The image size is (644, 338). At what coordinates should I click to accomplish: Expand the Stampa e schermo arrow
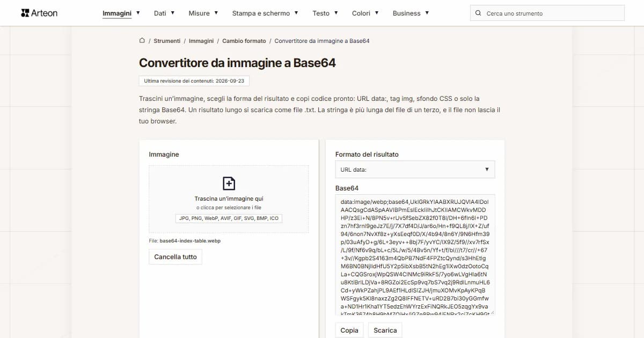tap(296, 13)
